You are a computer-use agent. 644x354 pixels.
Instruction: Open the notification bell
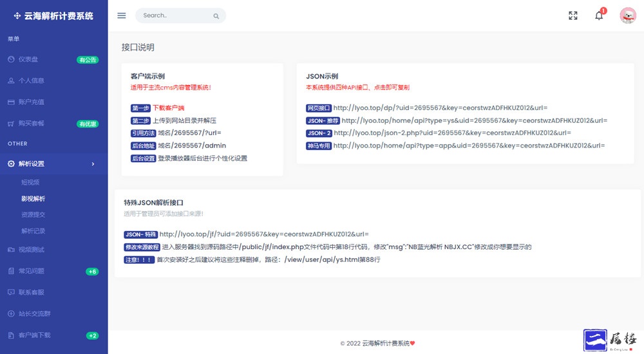pyautogui.click(x=599, y=15)
